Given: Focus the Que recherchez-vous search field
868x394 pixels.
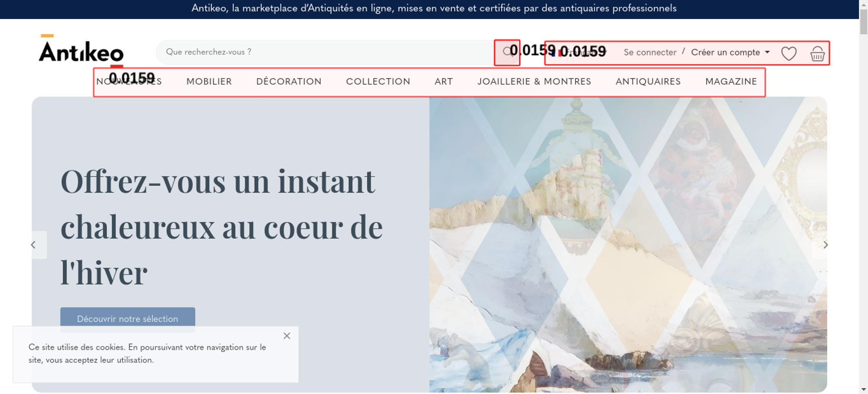Looking at the screenshot, I should (325, 52).
